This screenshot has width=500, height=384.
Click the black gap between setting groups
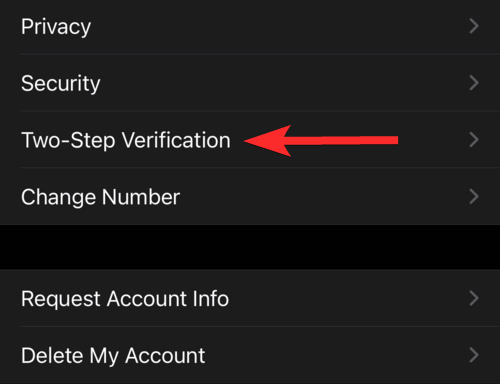click(250, 247)
